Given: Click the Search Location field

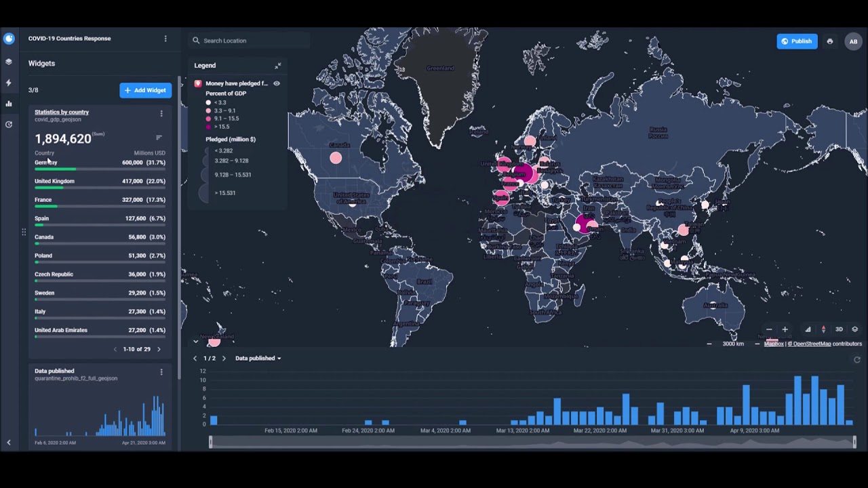Looking at the screenshot, I should [250, 41].
